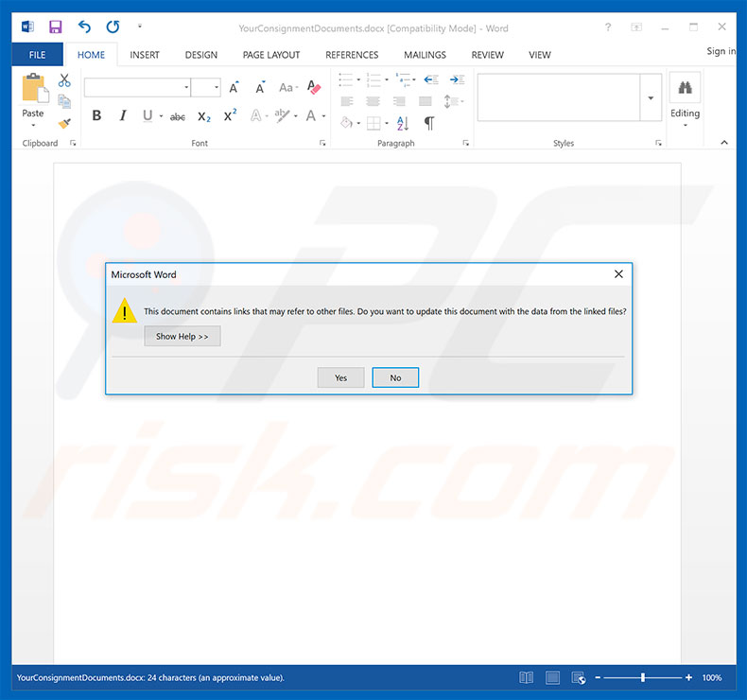Open the Paste options dropdown arrow
Image resolution: width=747 pixels, height=700 pixels.
[x=33, y=125]
